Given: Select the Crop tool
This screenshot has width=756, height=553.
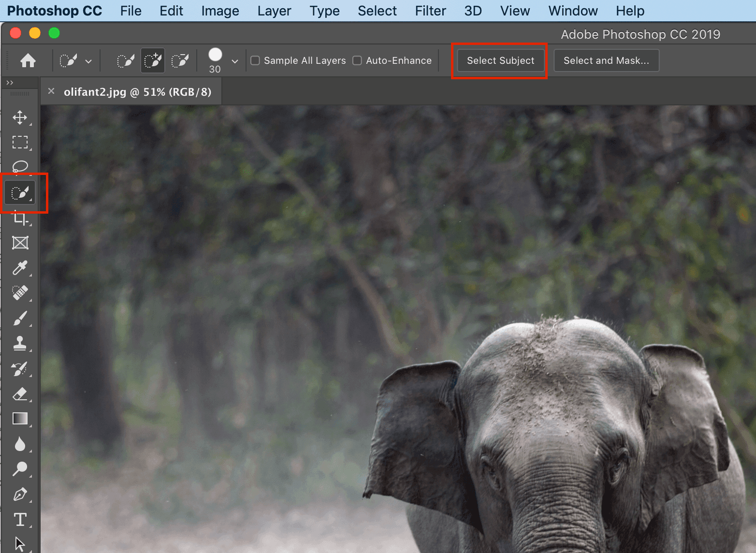Looking at the screenshot, I should [x=20, y=218].
